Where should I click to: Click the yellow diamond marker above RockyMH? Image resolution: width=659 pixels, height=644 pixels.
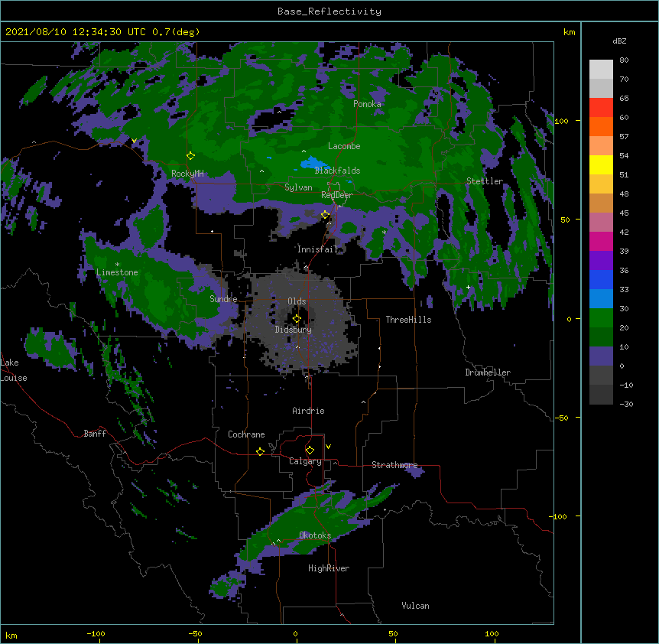pos(190,156)
